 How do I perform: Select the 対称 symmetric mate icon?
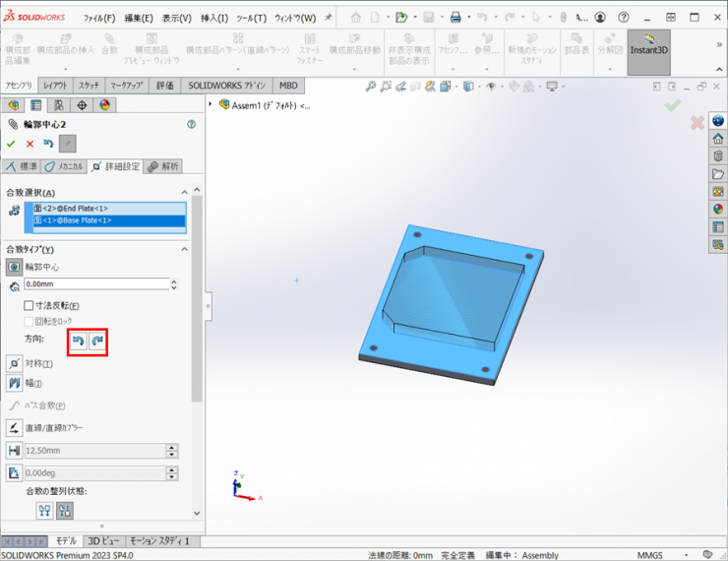pos(14,364)
